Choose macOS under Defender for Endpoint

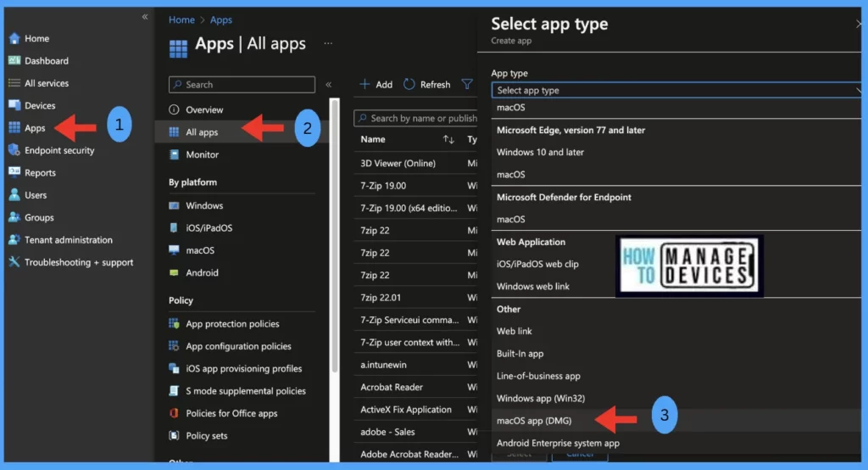tap(511, 220)
